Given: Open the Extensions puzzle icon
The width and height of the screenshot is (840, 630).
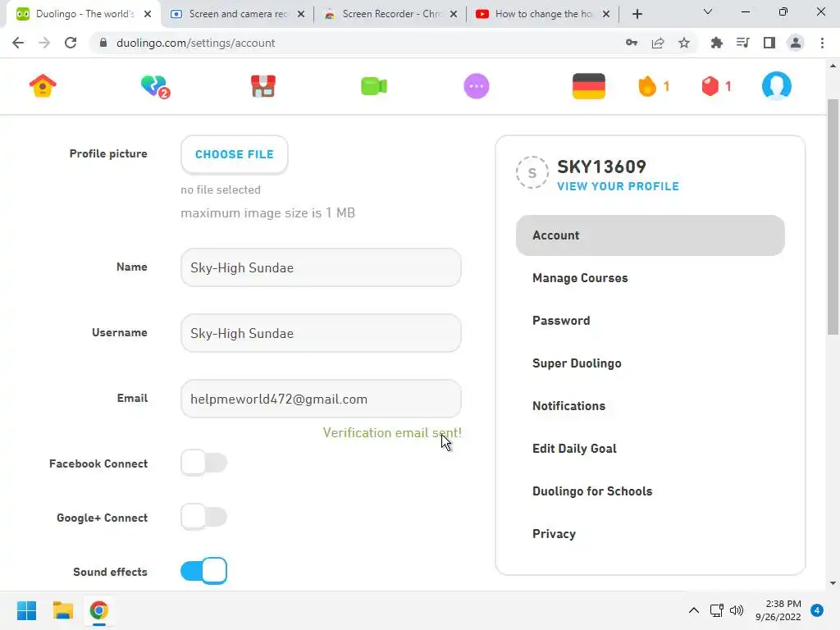Looking at the screenshot, I should coord(716,43).
